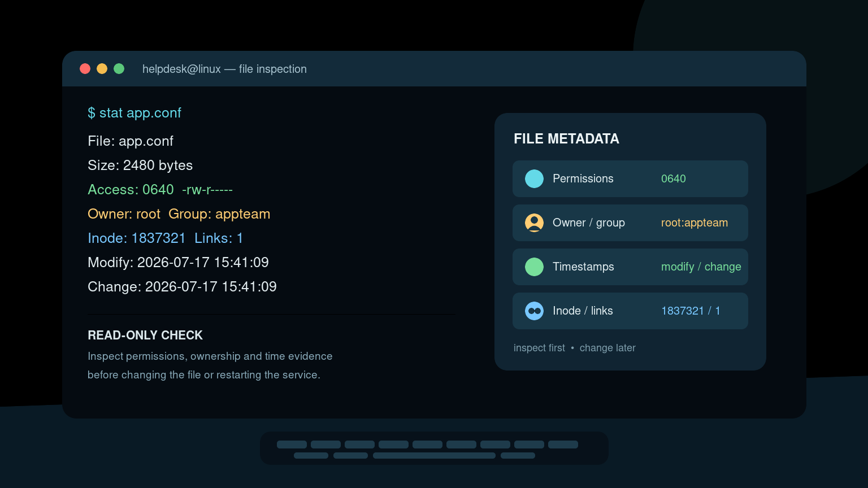The width and height of the screenshot is (868, 488).
Task: Select the Permissions metadata row label
Action: coord(583,178)
